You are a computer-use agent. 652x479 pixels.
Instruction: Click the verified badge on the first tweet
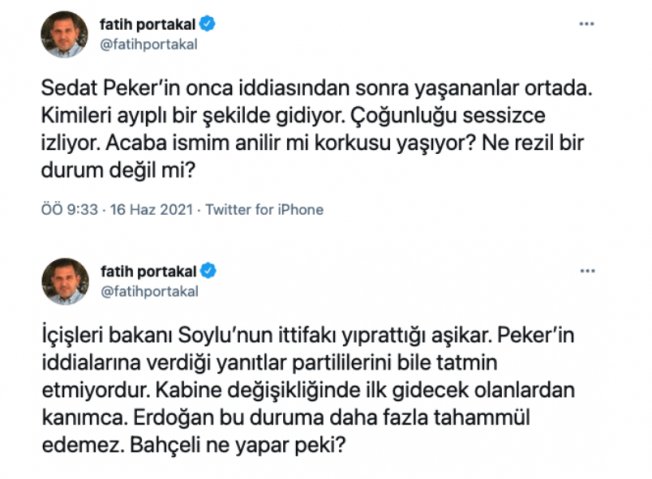207,24
